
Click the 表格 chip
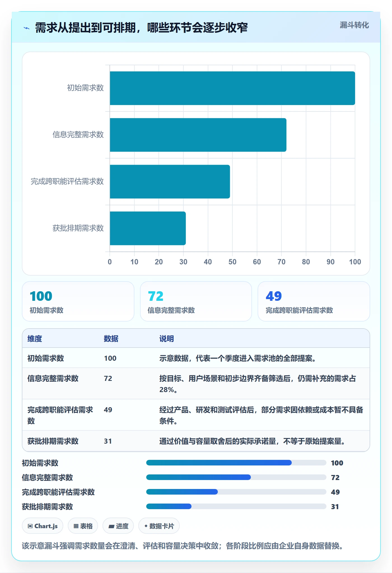pyautogui.click(x=83, y=526)
